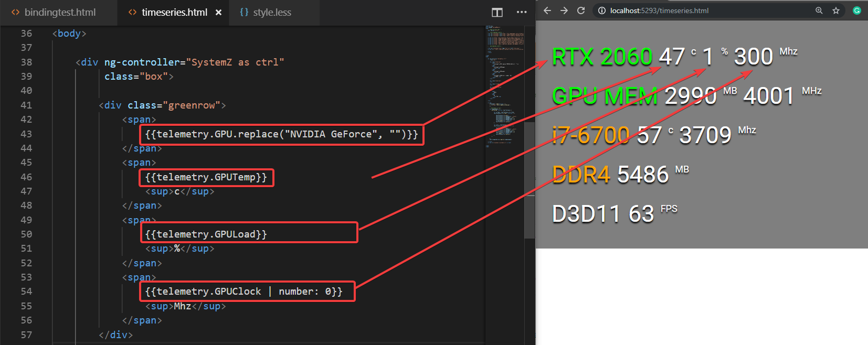Bookmark this page with the star icon
Screen dimensions: 868x345
coord(836,10)
